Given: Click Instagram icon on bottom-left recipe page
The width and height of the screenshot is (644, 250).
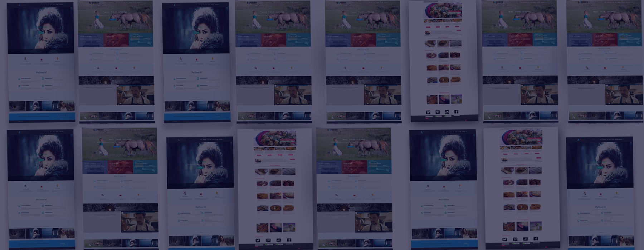Looking at the screenshot, I should (x=279, y=240).
